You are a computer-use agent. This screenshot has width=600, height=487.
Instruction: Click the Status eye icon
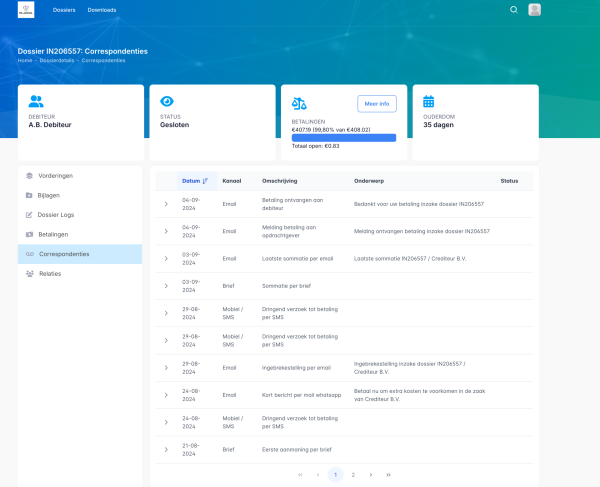[167, 101]
